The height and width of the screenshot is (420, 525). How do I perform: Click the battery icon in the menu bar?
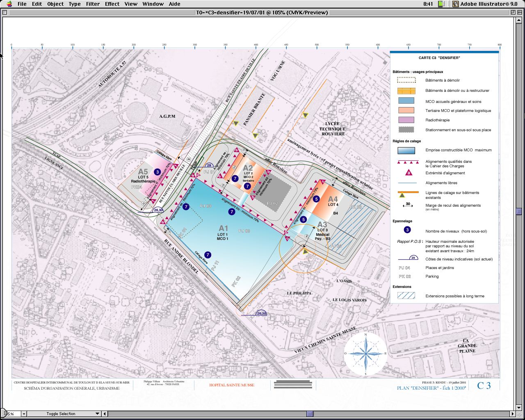(x=441, y=4)
